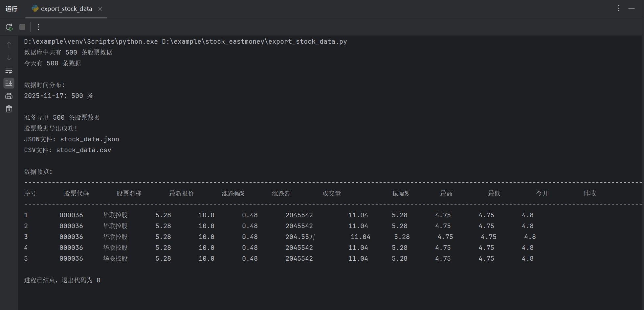Select the export_stock_data run tab
The width and height of the screenshot is (644, 310).
67,9
